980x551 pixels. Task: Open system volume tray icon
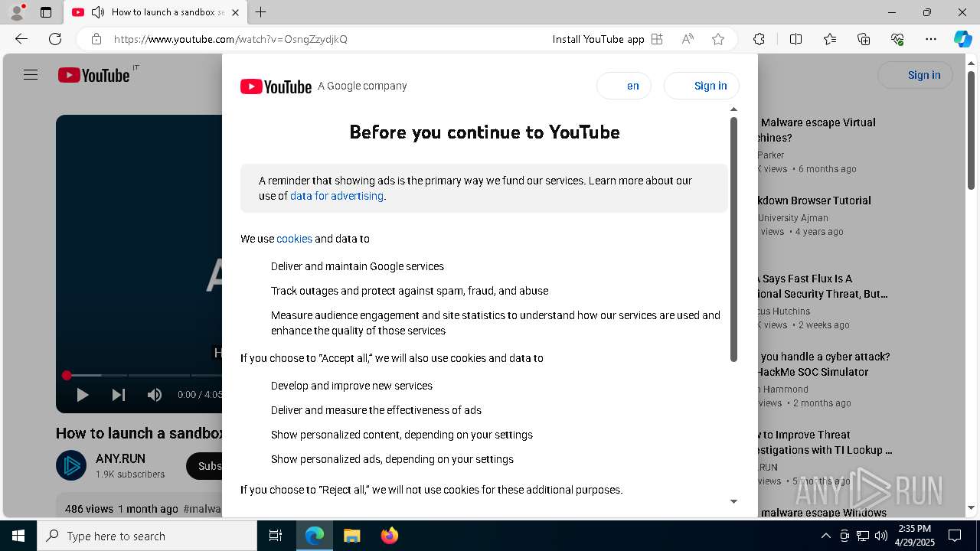880,536
